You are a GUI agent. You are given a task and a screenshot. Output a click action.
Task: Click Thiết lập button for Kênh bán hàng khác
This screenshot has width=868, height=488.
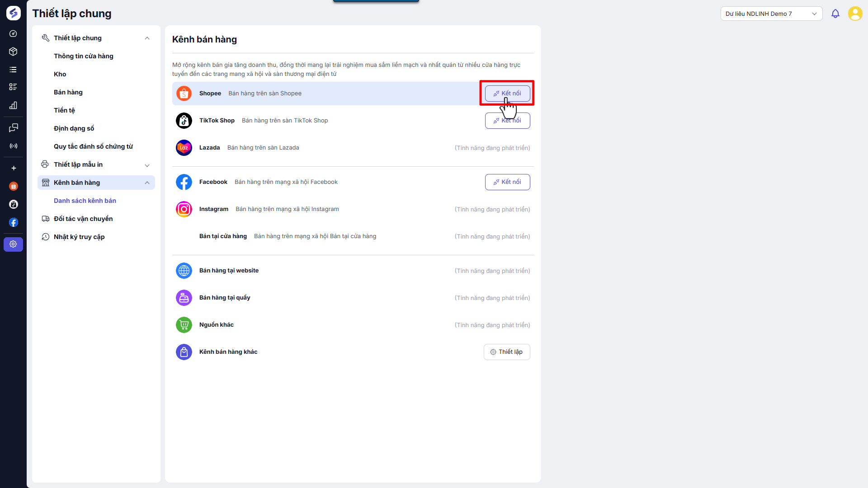506,352
